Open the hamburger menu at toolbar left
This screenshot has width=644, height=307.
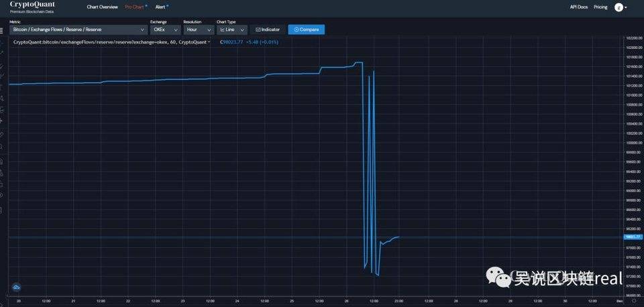pyautogui.click(x=1, y=30)
